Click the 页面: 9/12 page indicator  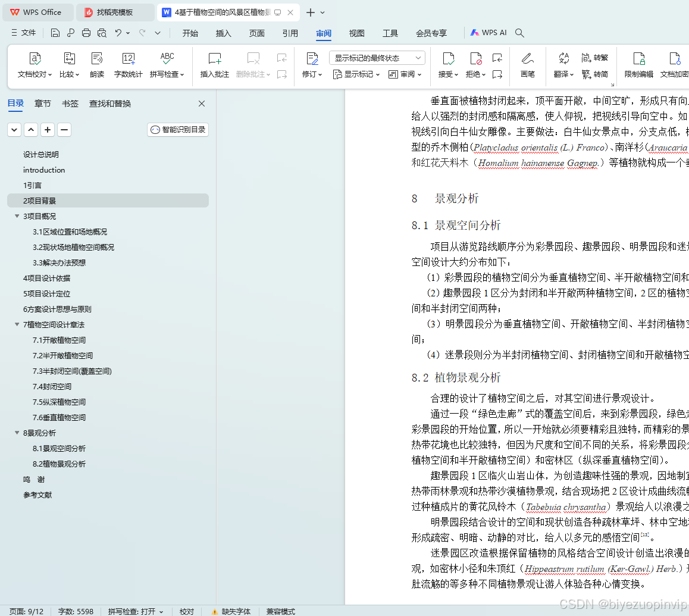(x=26, y=612)
